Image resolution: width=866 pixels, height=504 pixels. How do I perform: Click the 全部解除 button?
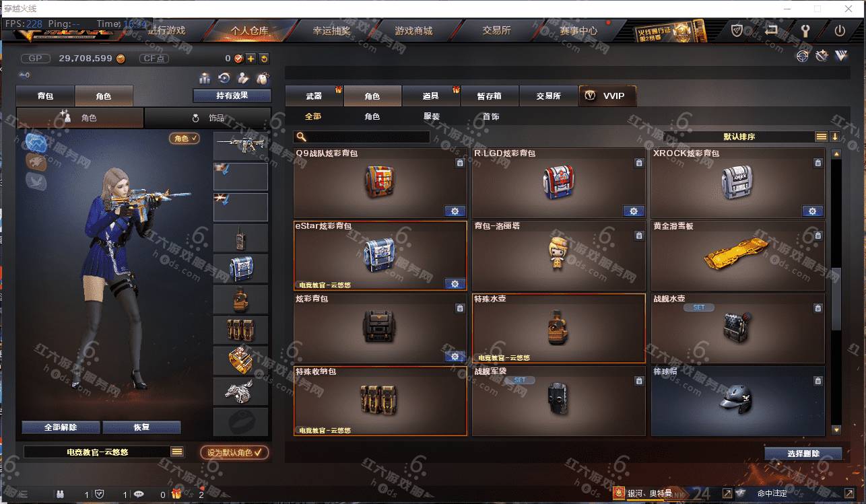61,427
